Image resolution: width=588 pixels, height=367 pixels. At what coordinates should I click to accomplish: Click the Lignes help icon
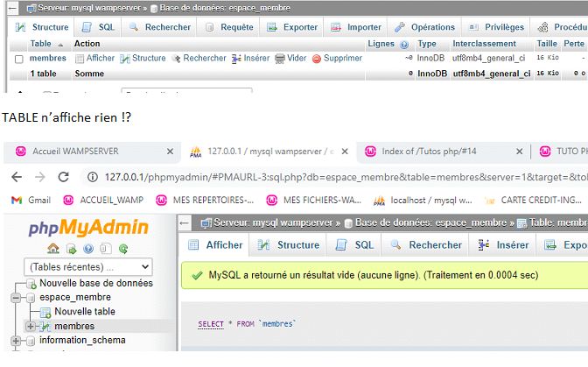(404, 45)
